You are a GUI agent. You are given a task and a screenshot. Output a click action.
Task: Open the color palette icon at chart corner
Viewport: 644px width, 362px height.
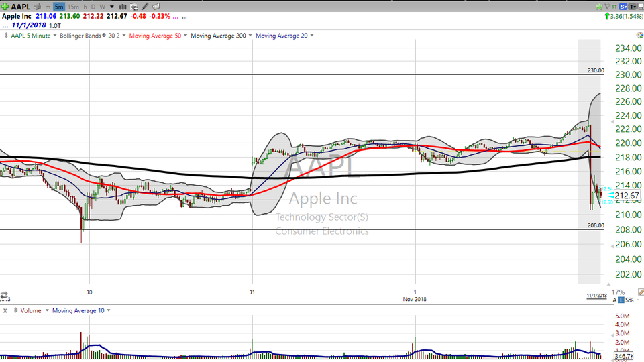pos(639,35)
